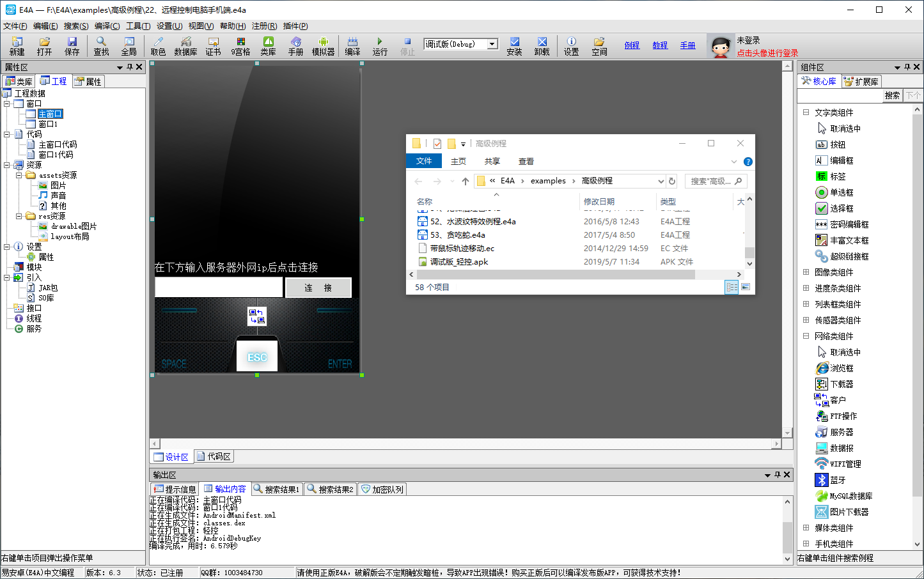Click the 类库 toolbar icon
The image size is (924, 579).
coord(269,46)
